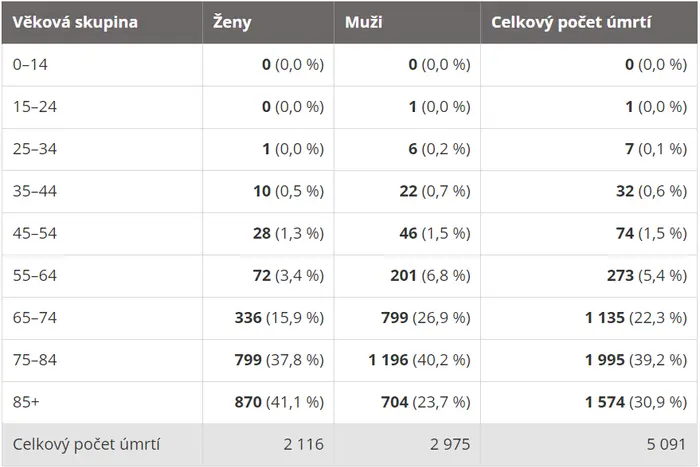Click the men's value 1 196 (40,2 %)
700x467 pixels.
(x=420, y=360)
